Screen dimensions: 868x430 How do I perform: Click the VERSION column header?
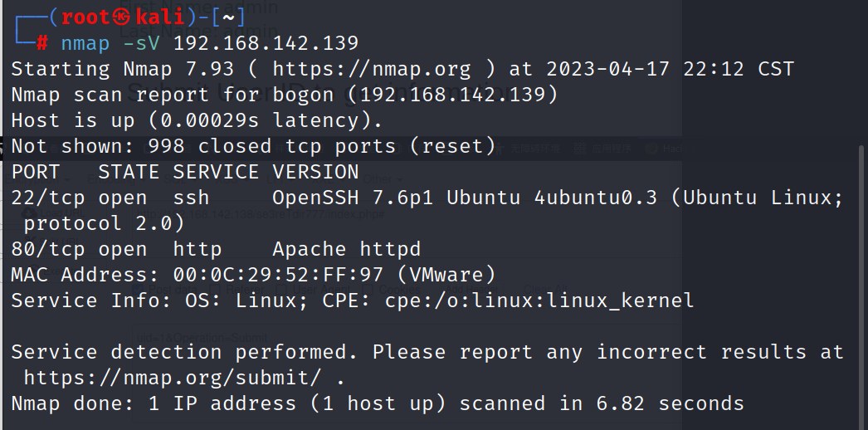[x=315, y=172]
